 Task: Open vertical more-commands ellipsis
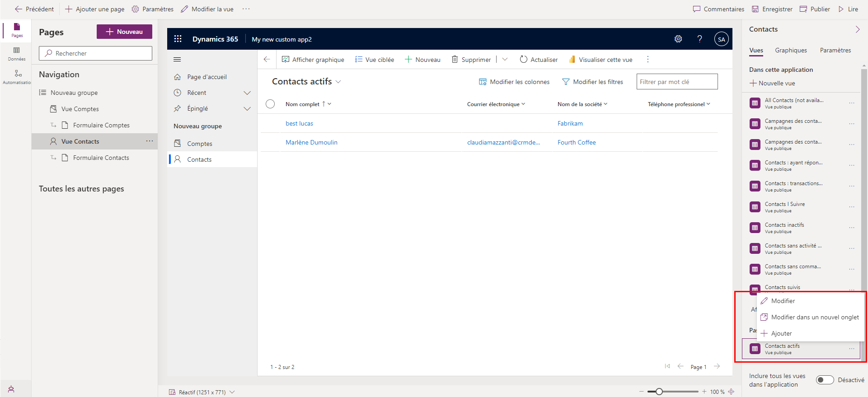[647, 59]
